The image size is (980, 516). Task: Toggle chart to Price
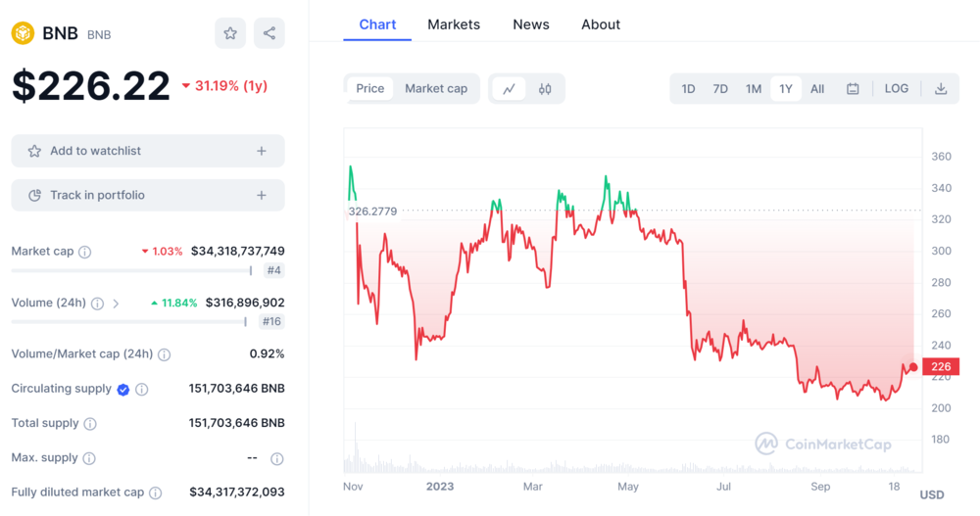coord(370,89)
